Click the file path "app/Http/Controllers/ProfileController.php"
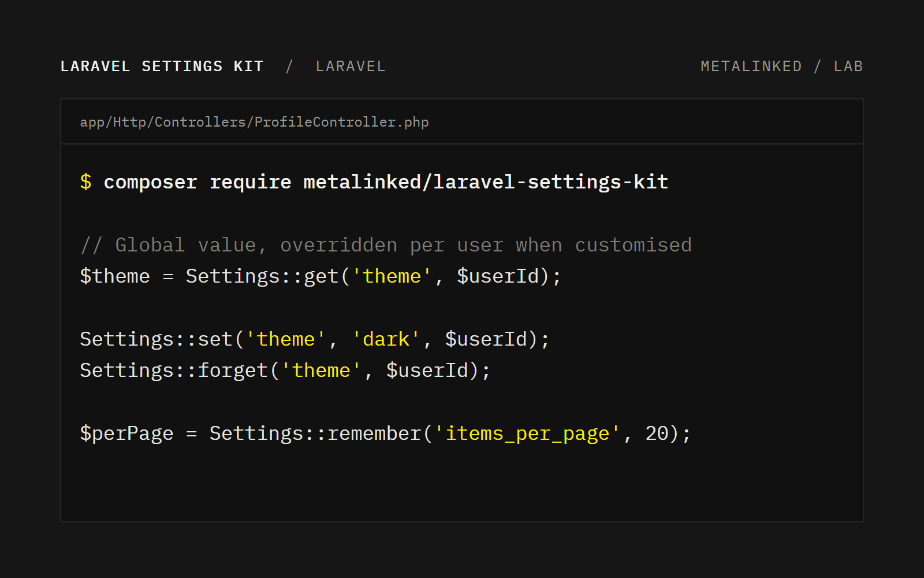The height and width of the screenshot is (578, 924). (x=254, y=122)
